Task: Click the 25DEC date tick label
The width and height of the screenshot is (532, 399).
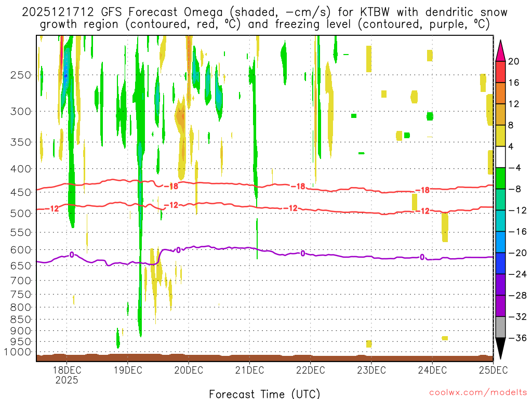Action: 494,370
